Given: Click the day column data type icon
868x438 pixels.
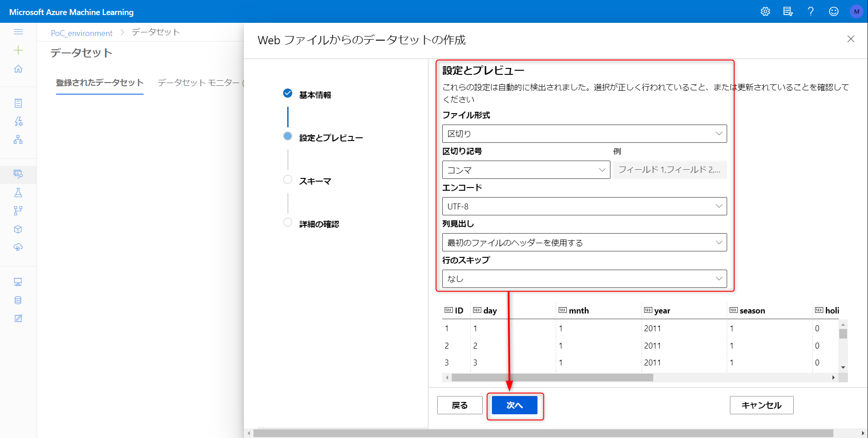Looking at the screenshot, I should click(477, 310).
